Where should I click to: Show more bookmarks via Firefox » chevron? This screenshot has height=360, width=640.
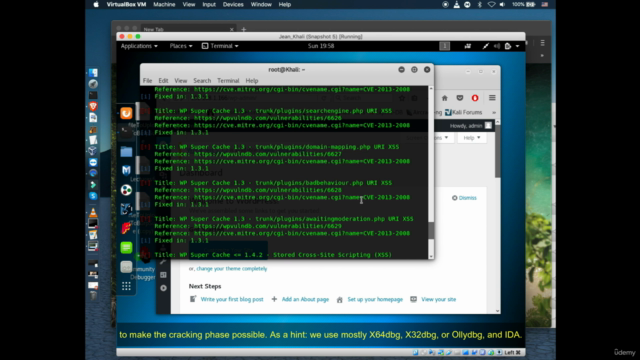pyautogui.click(x=494, y=112)
